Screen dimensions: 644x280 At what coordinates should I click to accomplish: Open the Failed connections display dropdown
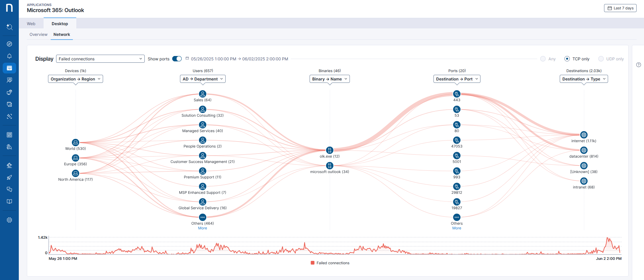[x=100, y=59]
